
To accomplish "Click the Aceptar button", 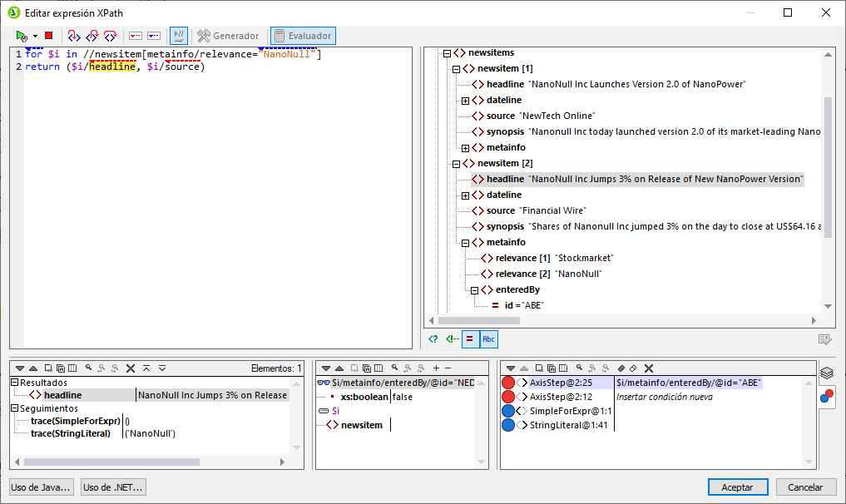I will [737, 487].
